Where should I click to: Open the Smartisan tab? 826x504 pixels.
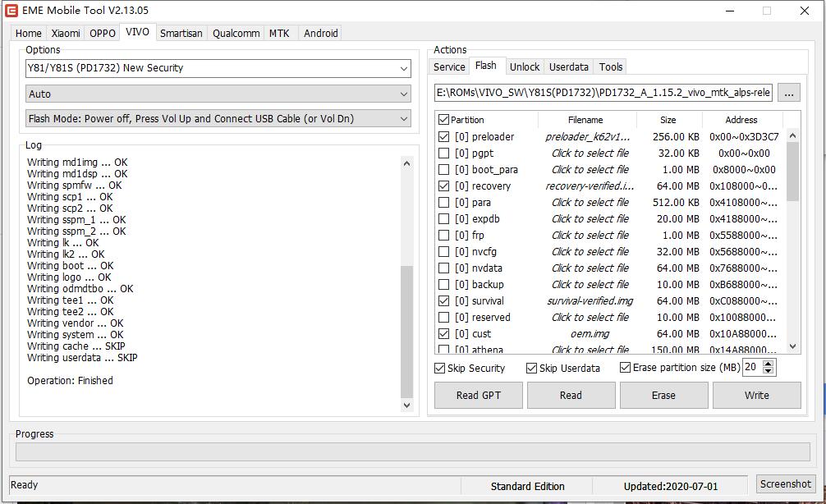coord(181,33)
